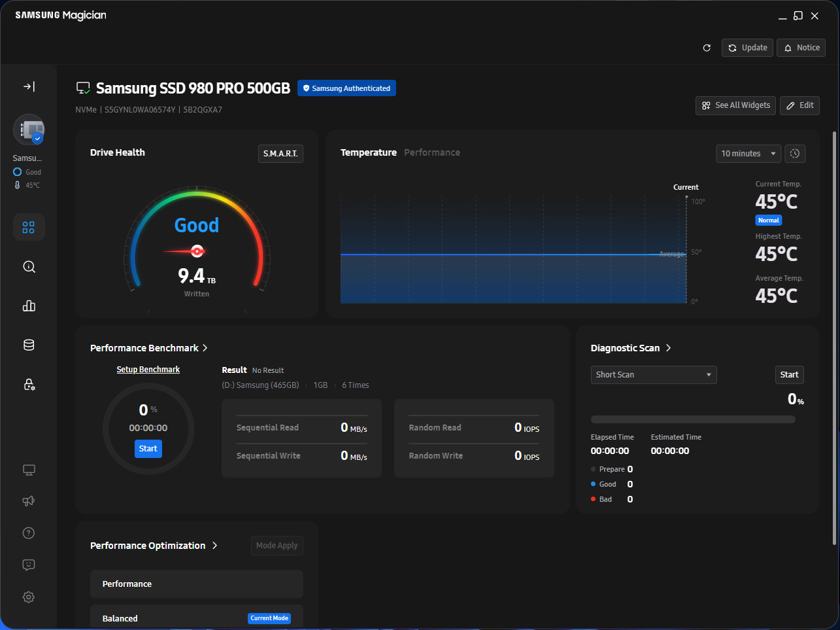This screenshot has width=840, height=630.
Task: Open the 10 minutes time range dropdown
Action: pyautogui.click(x=748, y=154)
